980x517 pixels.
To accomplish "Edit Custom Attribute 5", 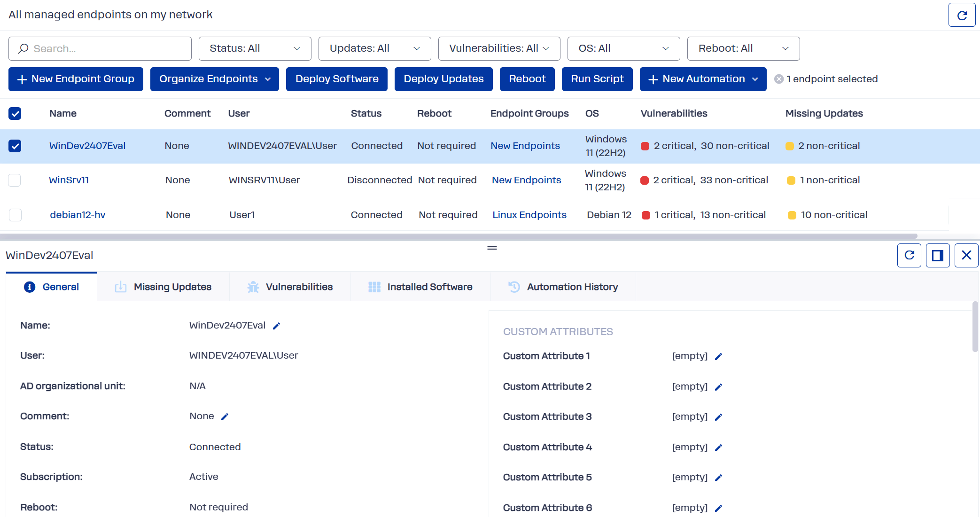I will point(718,478).
